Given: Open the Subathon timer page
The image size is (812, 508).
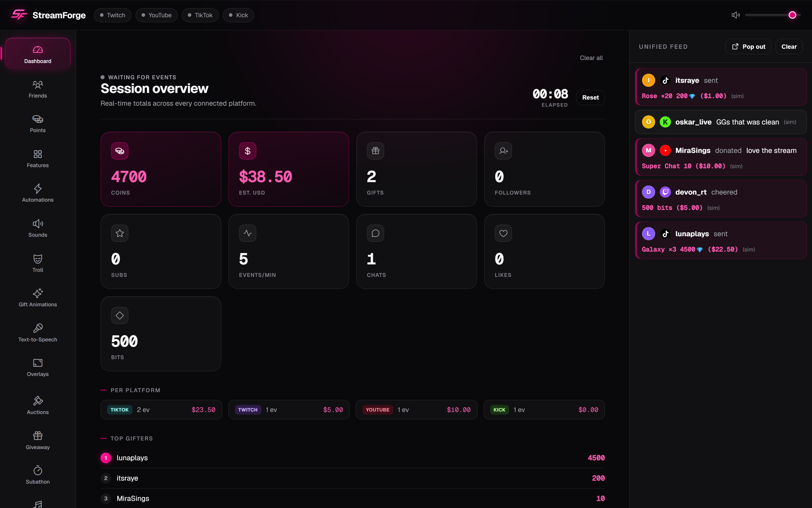Looking at the screenshot, I should pos(38,475).
